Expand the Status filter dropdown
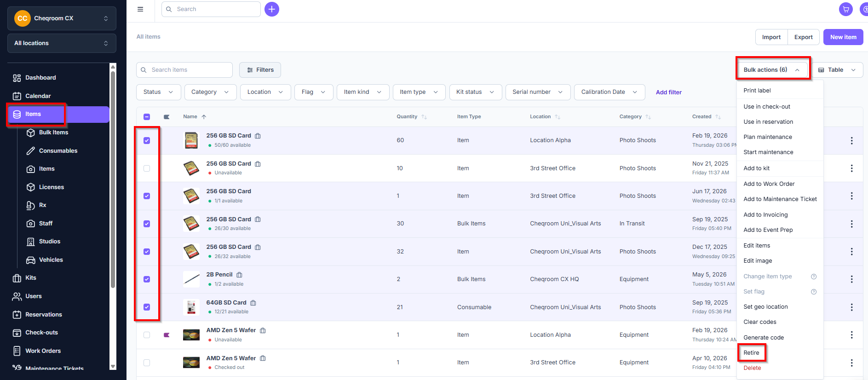 tap(158, 92)
